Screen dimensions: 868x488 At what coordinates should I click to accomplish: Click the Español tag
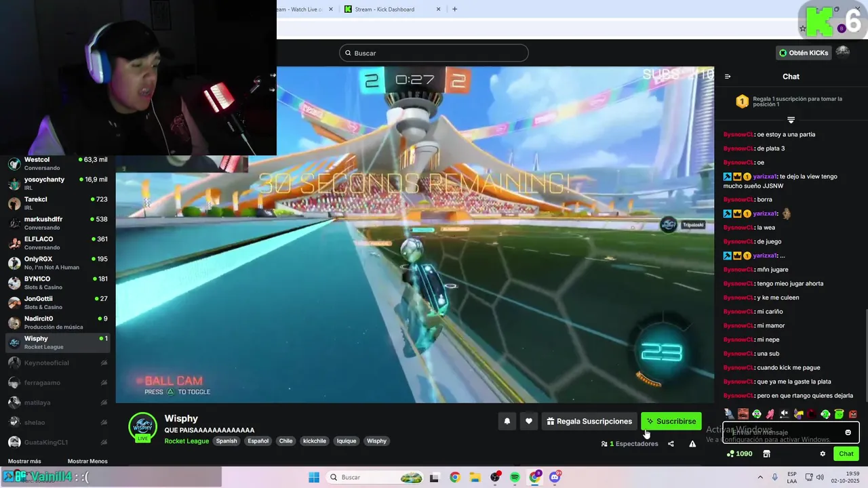pyautogui.click(x=258, y=441)
